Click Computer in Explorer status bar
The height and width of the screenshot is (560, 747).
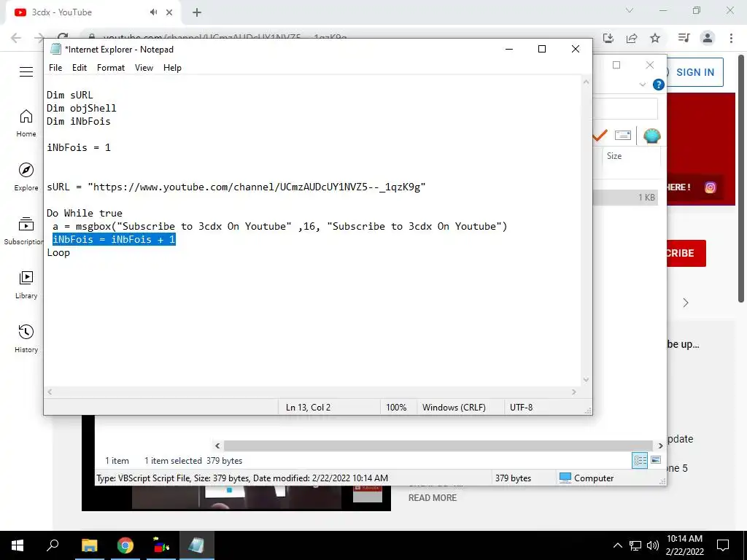click(587, 478)
